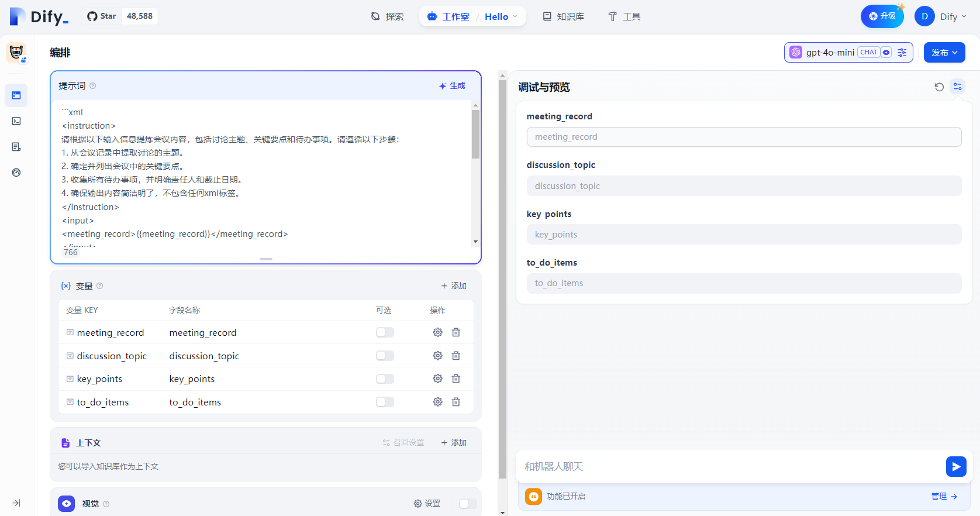Click 添加 to add a variable
The width and height of the screenshot is (980, 516).
click(454, 286)
